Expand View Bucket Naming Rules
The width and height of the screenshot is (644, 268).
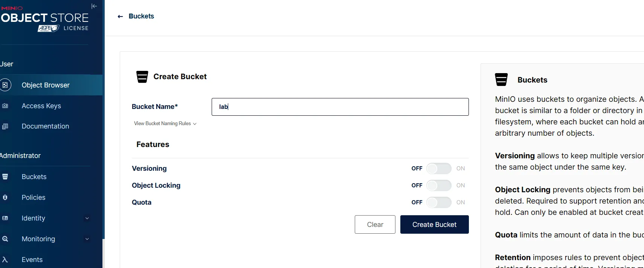pyautogui.click(x=165, y=124)
